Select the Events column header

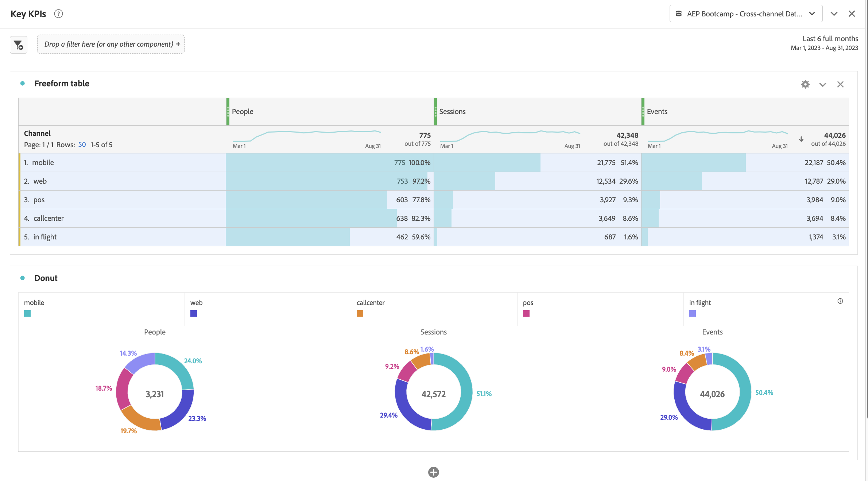pyautogui.click(x=745, y=112)
